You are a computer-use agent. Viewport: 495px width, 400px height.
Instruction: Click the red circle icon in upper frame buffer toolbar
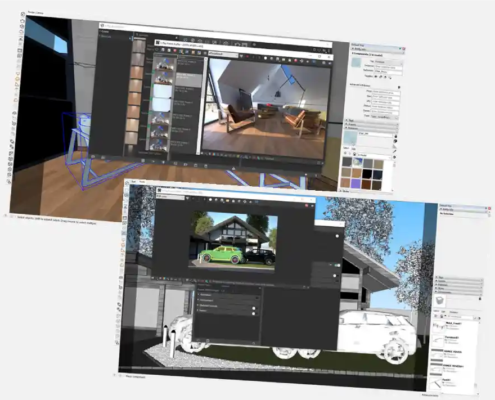click(x=296, y=60)
